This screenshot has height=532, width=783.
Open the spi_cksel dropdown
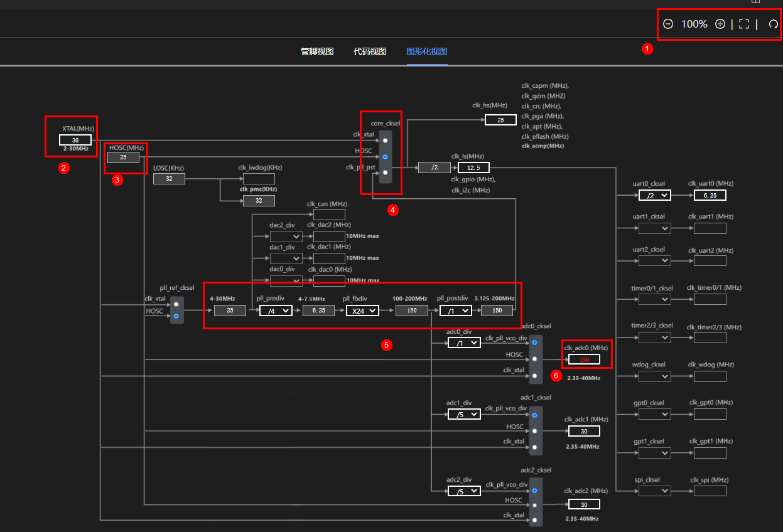pyautogui.click(x=654, y=492)
